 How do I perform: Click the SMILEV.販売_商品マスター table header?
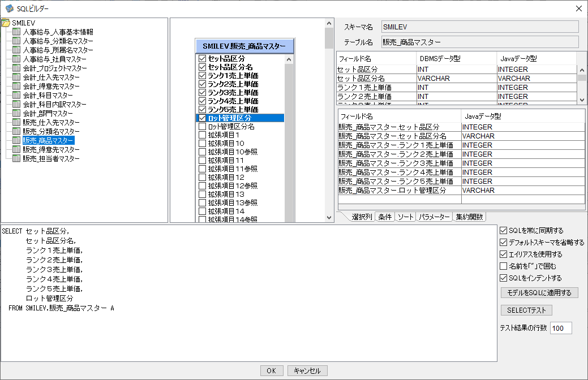[x=244, y=46]
